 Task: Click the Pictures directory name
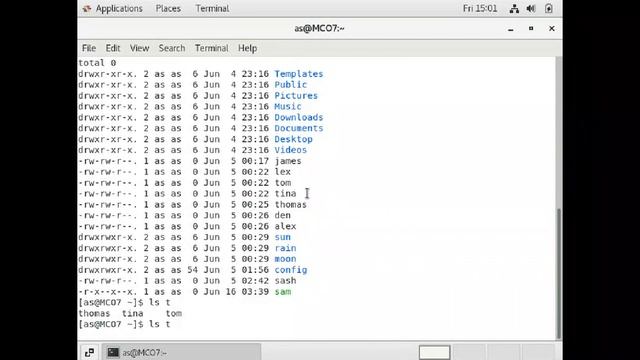296,96
